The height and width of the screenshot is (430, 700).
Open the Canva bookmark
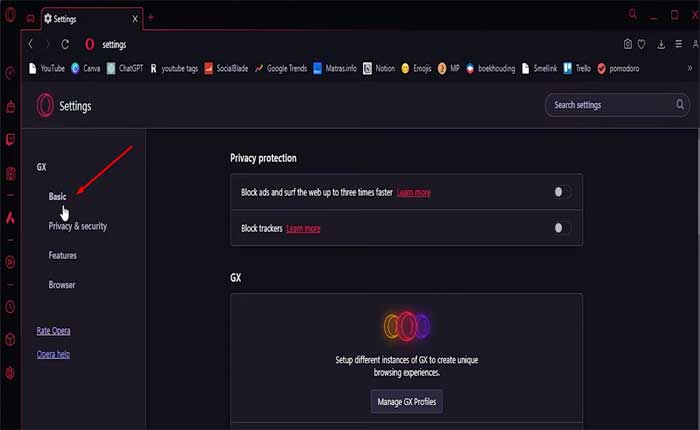click(86, 68)
